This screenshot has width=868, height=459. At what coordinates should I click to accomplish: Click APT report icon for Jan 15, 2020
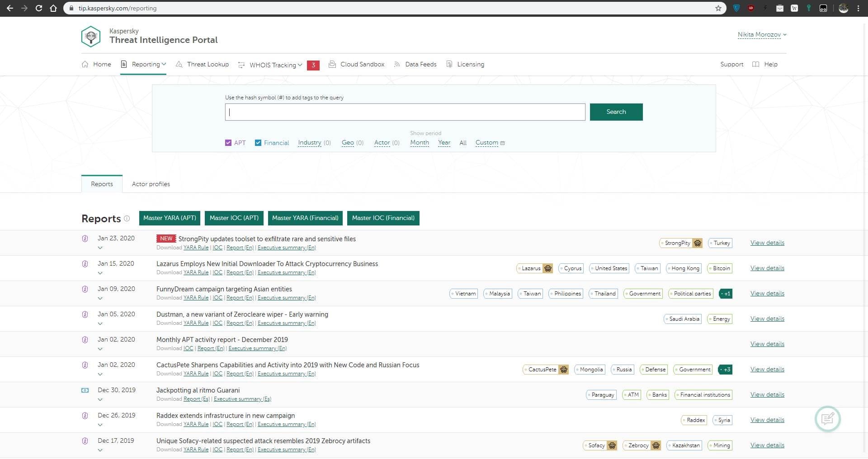tap(85, 264)
